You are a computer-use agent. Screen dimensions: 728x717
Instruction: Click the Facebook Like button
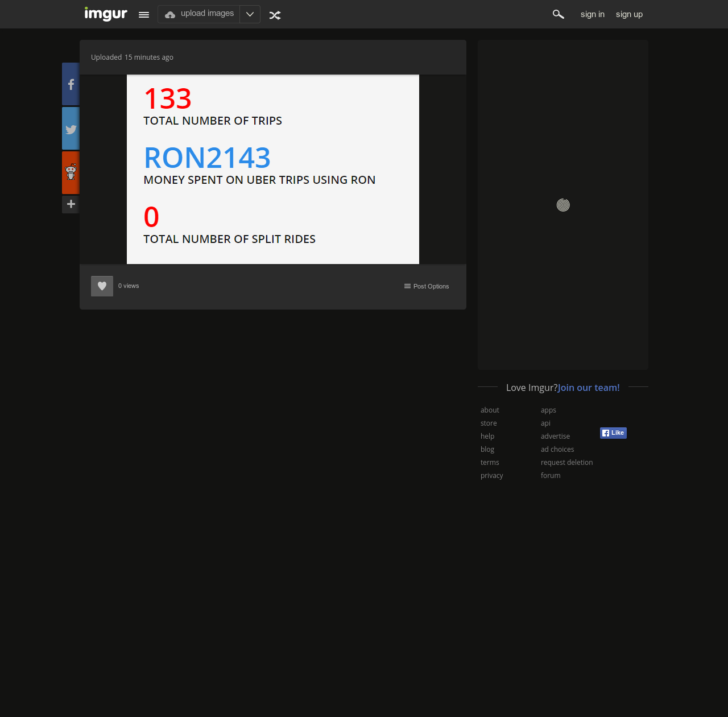[613, 433]
